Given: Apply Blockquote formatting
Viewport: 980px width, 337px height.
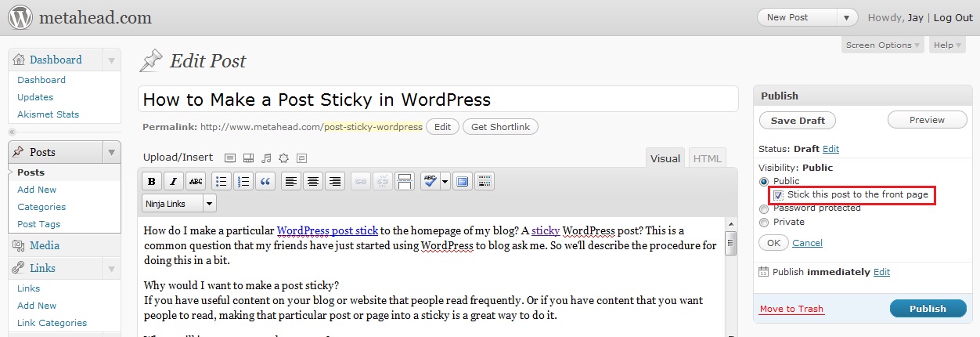Looking at the screenshot, I should 266,181.
